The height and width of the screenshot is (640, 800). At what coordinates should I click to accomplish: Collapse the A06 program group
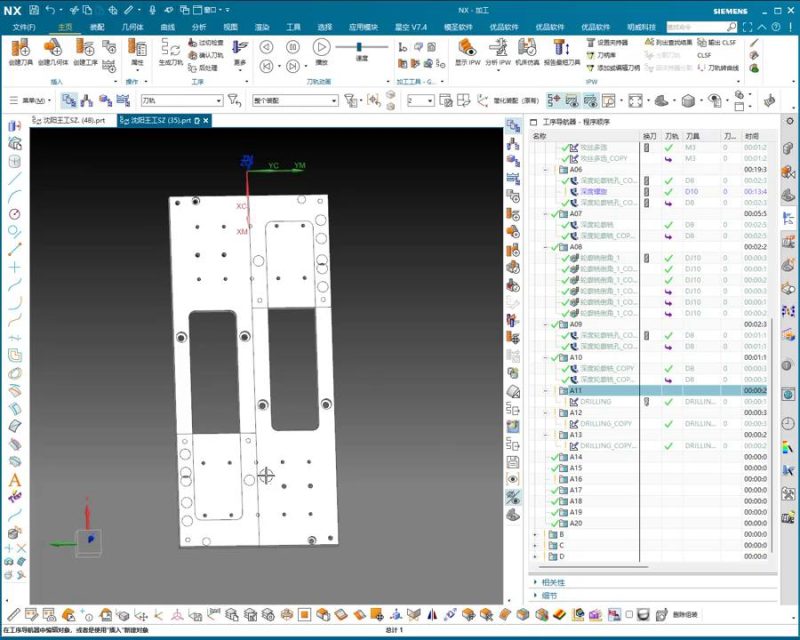click(546, 170)
